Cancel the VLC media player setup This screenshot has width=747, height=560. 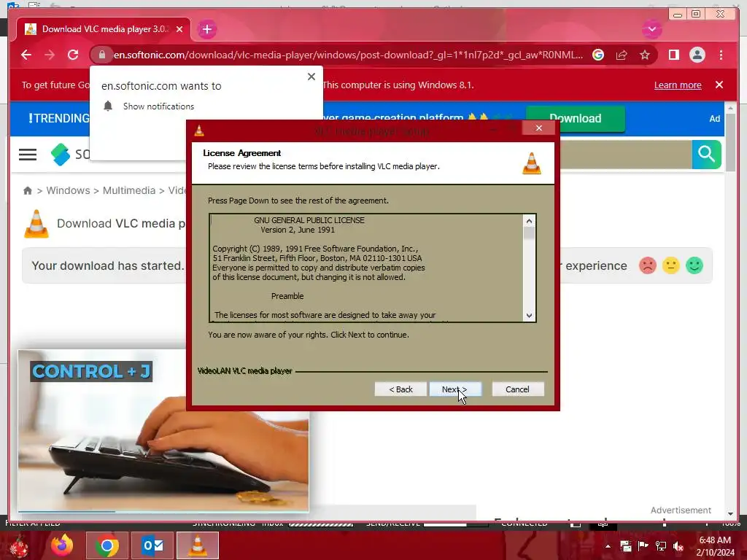(517, 389)
